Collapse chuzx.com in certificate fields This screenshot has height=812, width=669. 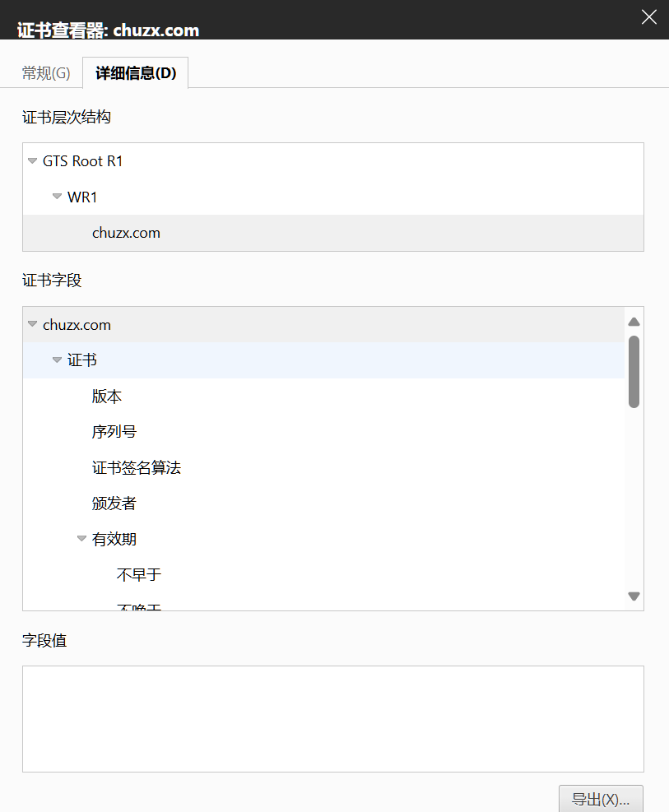pos(33,325)
